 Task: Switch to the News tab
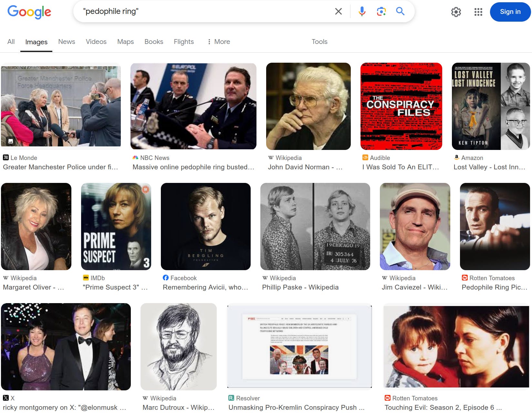click(x=67, y=42)
